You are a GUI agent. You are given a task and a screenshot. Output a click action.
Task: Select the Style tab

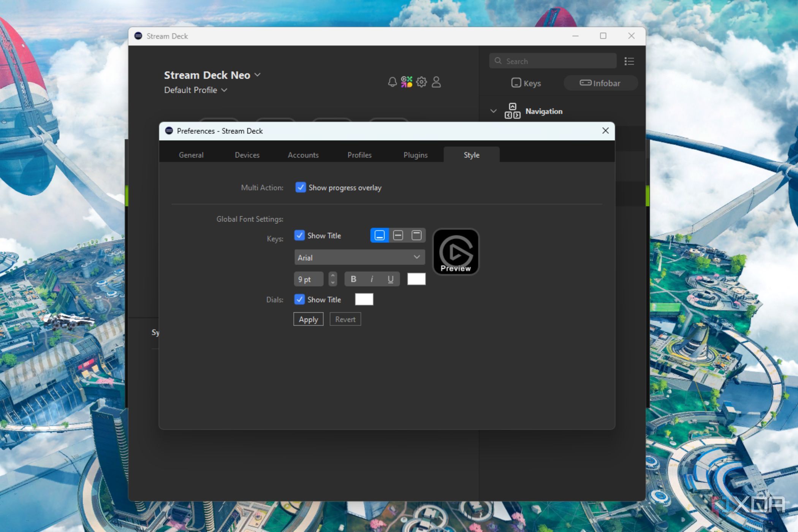[x=472, y=155]
